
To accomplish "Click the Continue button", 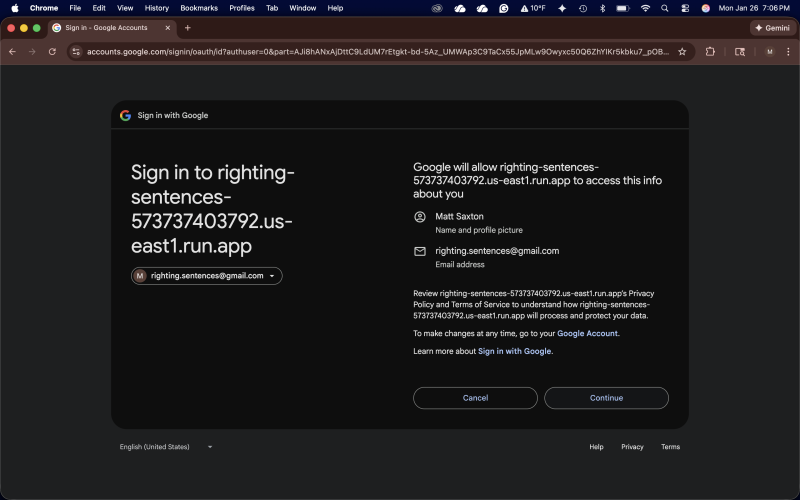I will [x=606, y=398].
